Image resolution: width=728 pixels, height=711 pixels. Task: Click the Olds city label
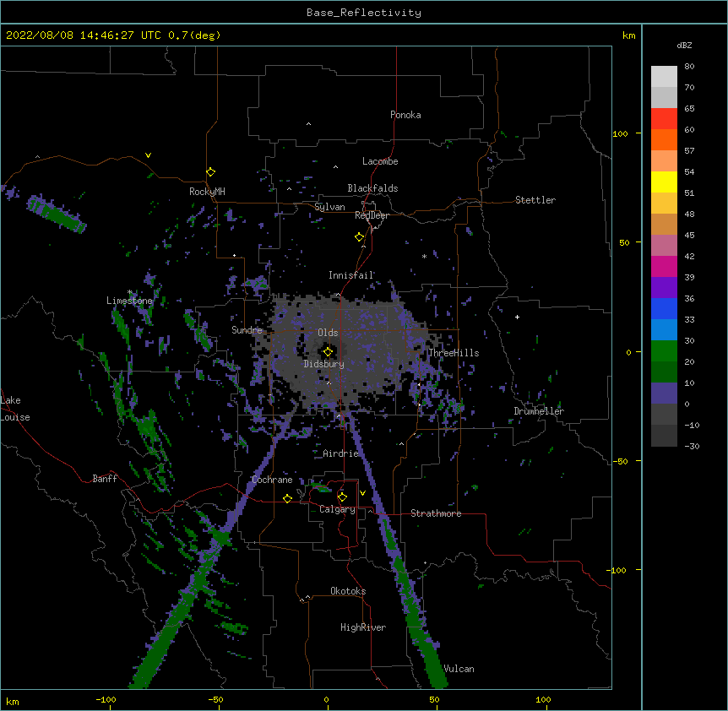tap(328, 333)
